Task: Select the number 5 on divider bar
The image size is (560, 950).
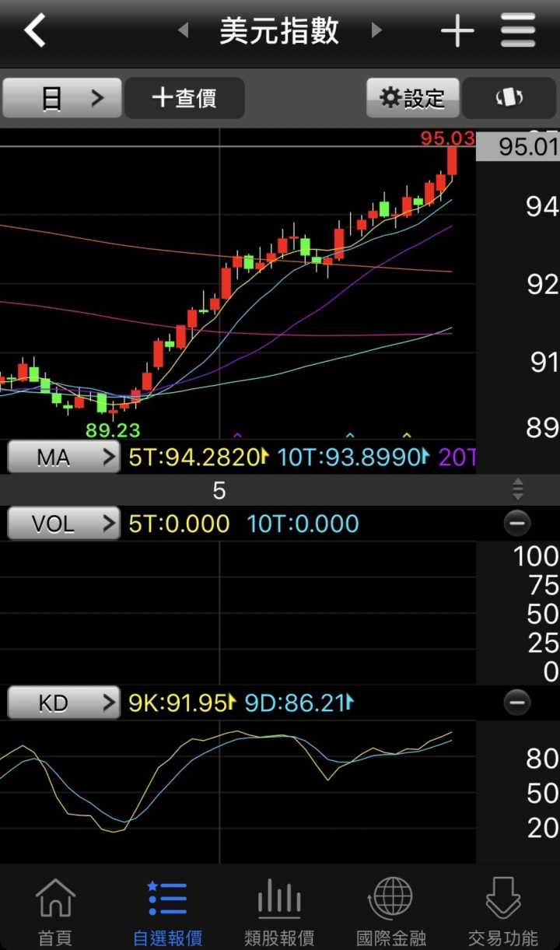Action: coord(219,490)
